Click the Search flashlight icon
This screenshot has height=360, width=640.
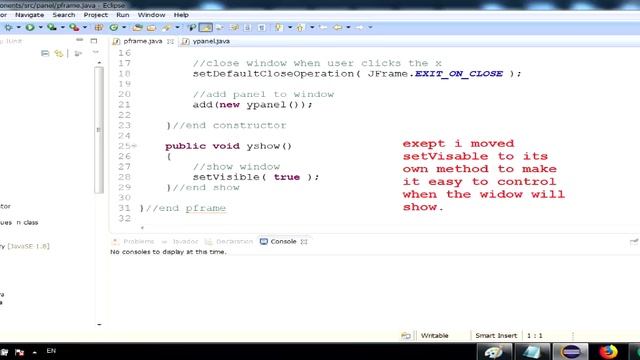pyautogui.click(x=166, y=27)
